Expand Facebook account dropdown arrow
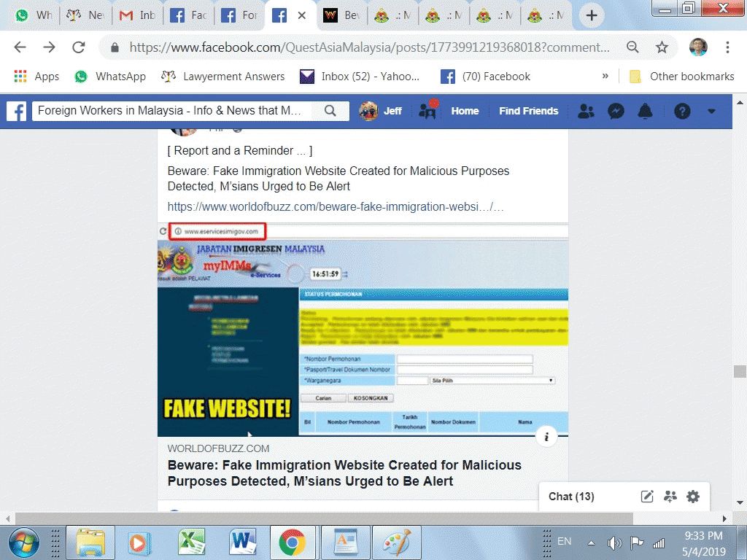747x560 pixels. tap(711, 112)
